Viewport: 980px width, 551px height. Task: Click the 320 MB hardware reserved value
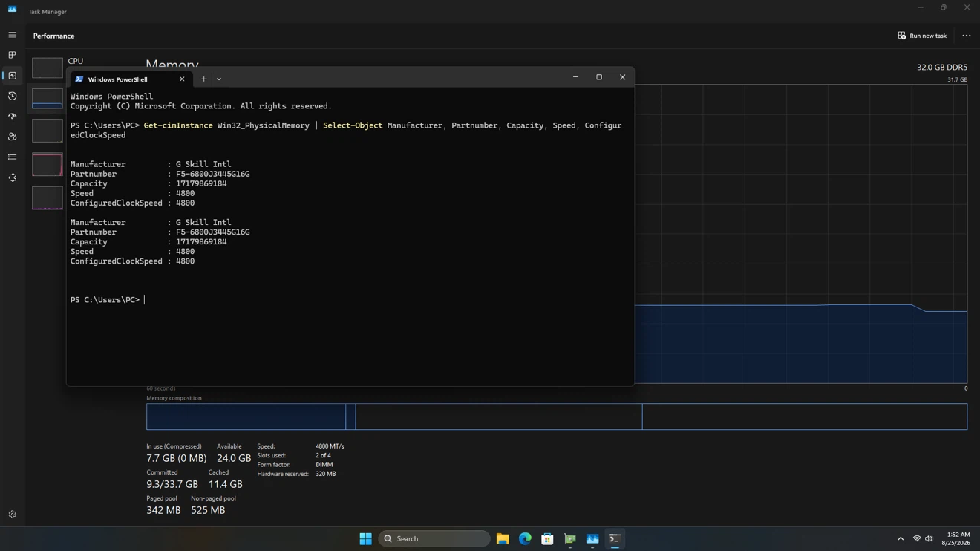point(326,474)
